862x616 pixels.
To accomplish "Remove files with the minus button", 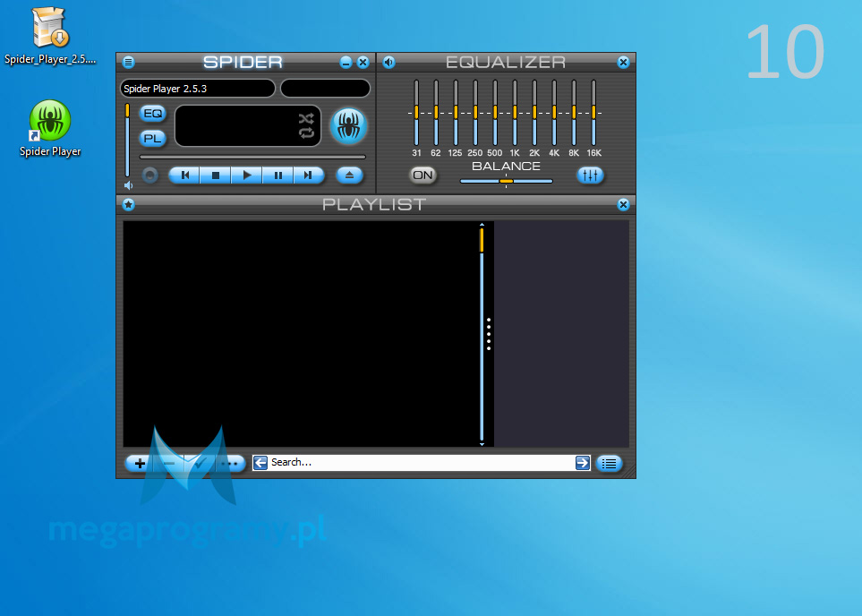I will click(169, 464).
